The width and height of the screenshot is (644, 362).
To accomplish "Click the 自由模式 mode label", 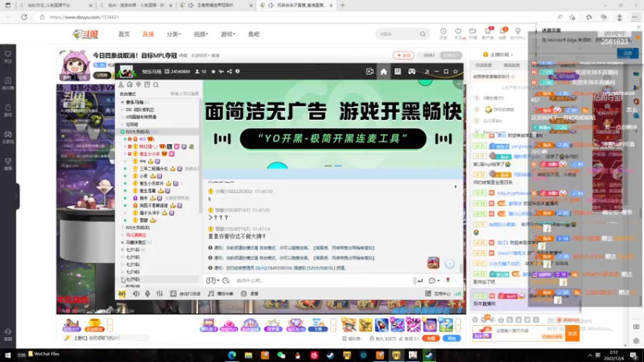I will pos(128,94).
